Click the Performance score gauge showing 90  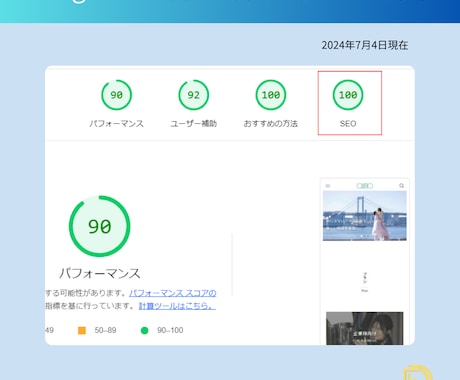[x=116, y=95]
